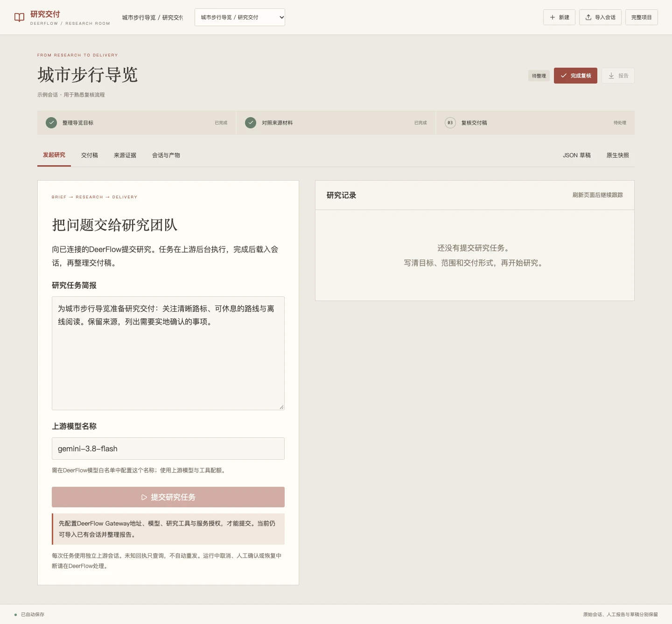Viewport: 672px width, 624px height.
Task: Open the 原生快照 tab
Action: click(618, 155)
